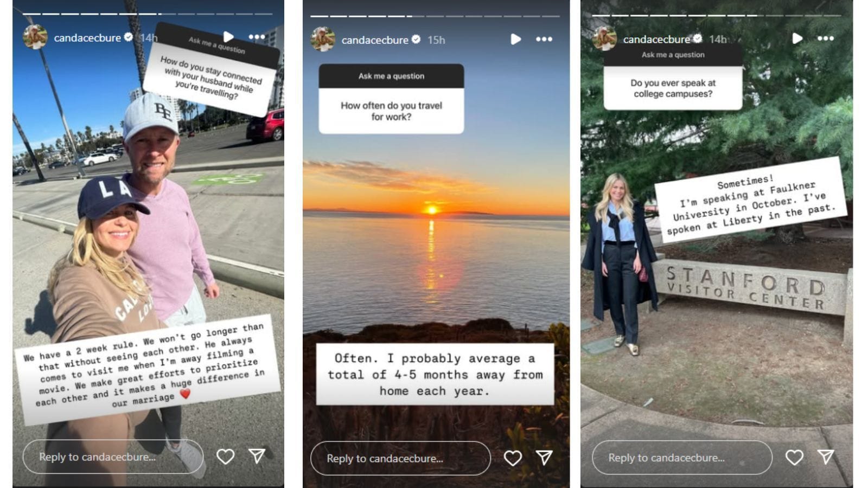The image size is (868, 488).
Task: Share the husband selfie story via paper plane
Action: pos(257,456)
